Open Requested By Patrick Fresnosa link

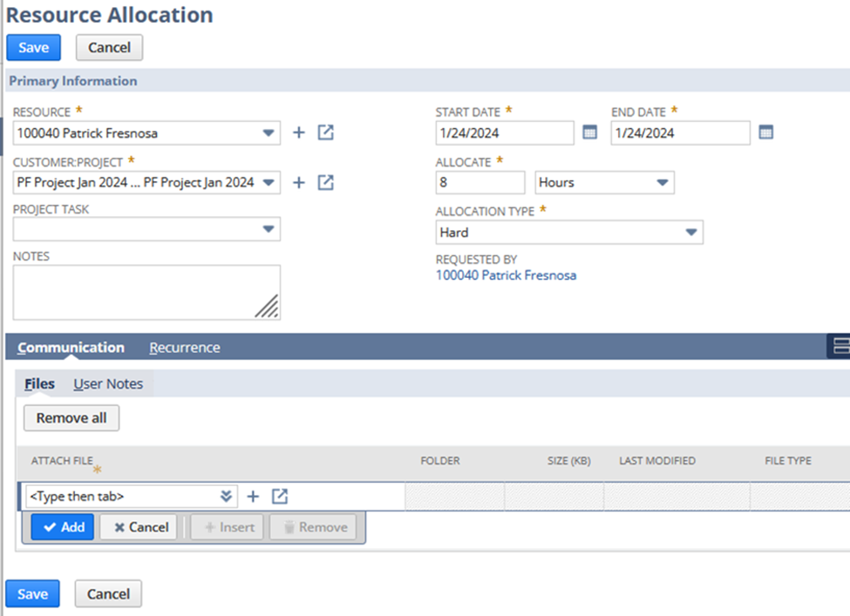[506, 275]
